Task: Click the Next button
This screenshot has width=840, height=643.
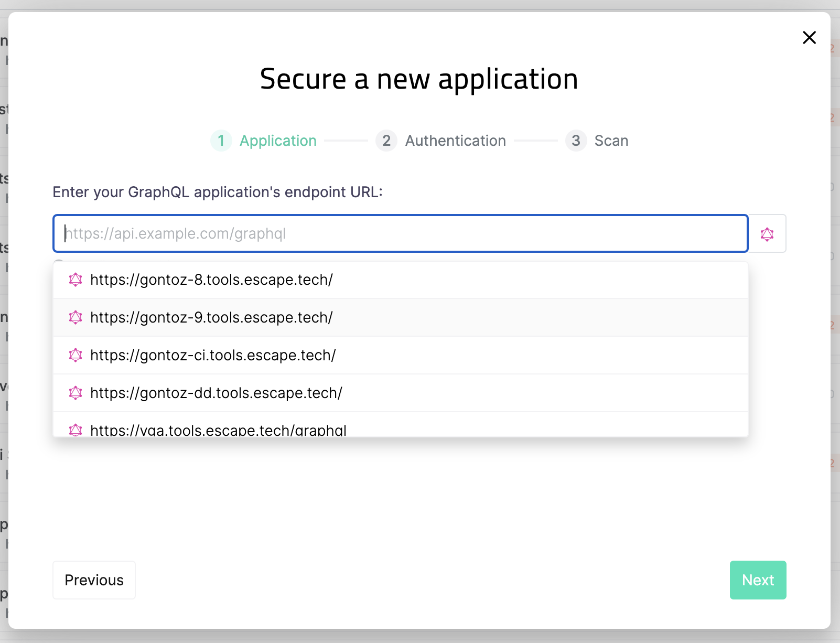Action: pos(758,580)
